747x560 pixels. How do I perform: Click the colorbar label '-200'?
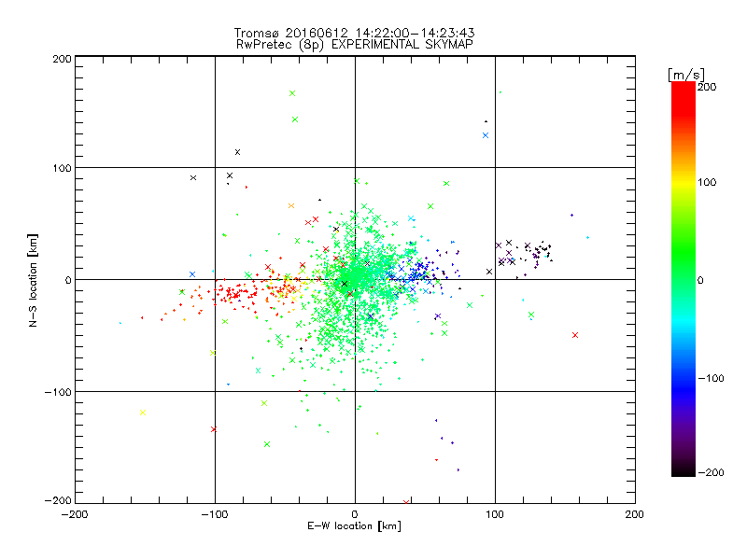711,472
